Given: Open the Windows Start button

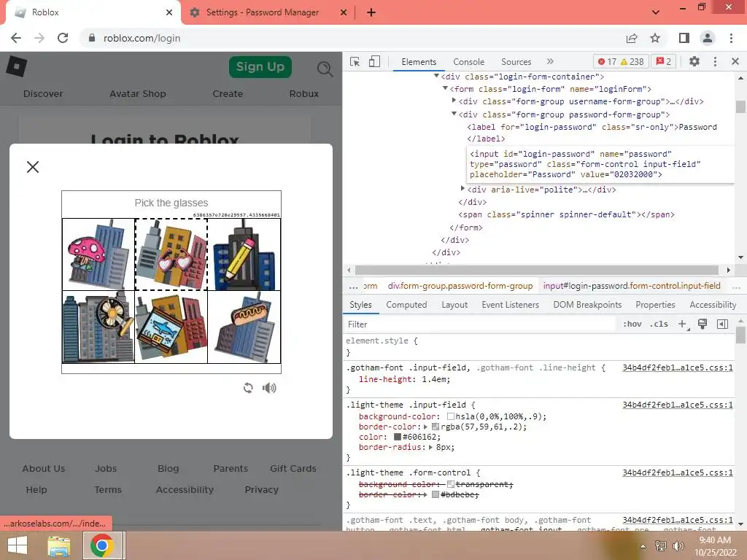Looking at the screenshot, I should tap(18, 545).
